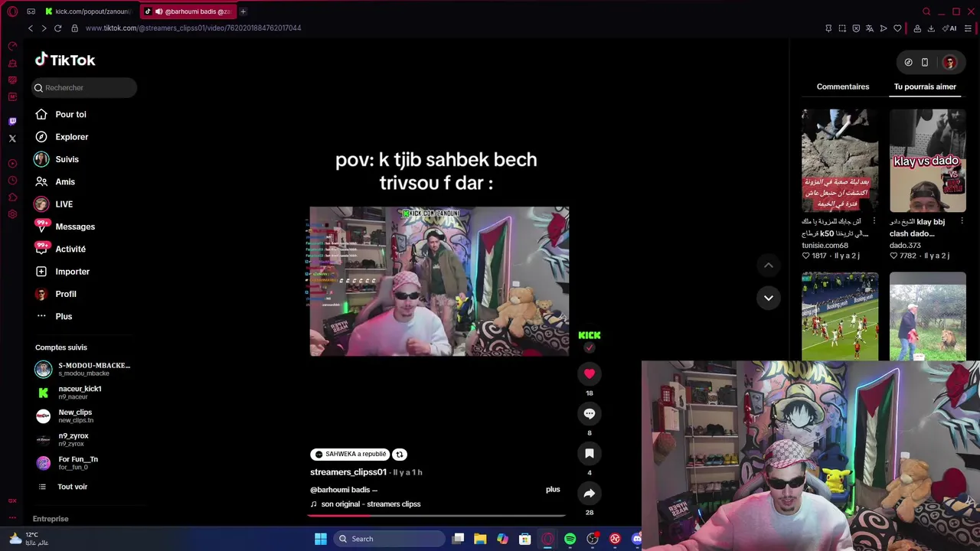
Task: Click the browser address bar URL
Action: (193, 28)
